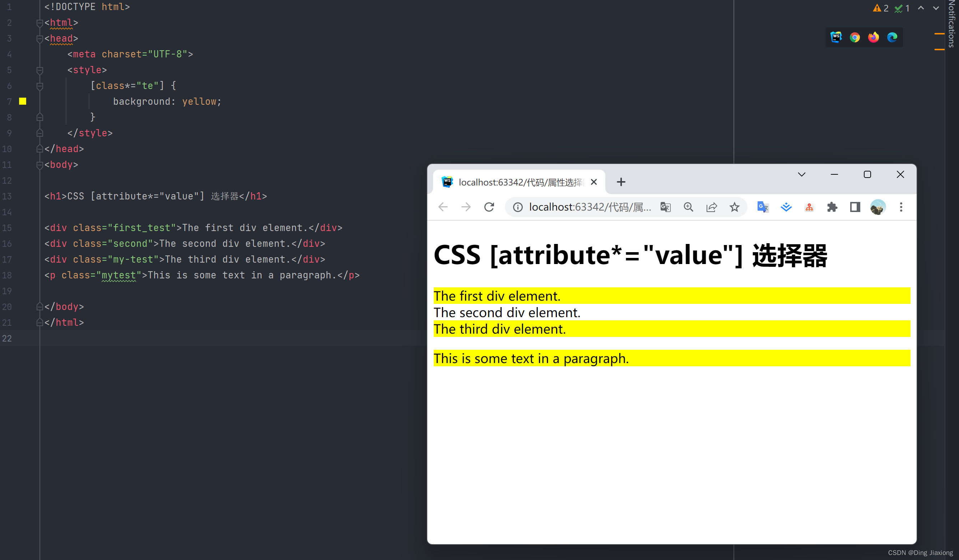Click the warnings indicator showing 2
959x560 pixels.
click(x=881, y=8)
